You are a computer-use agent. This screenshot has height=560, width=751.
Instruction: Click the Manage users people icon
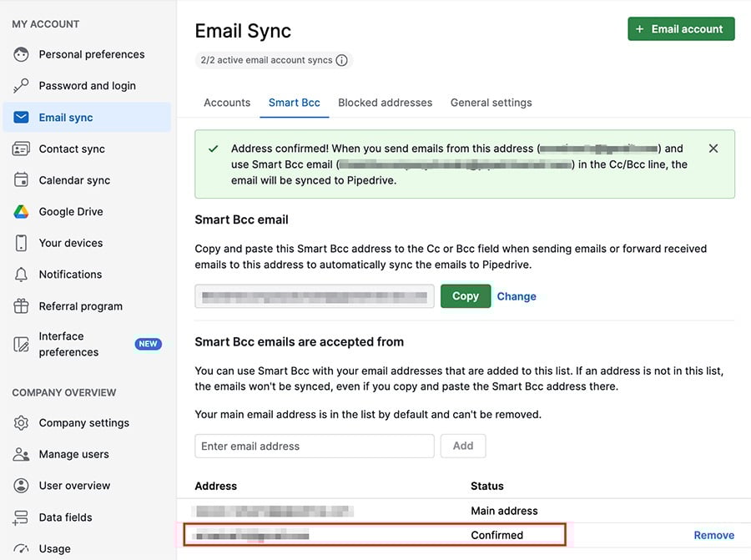[21, 454]
